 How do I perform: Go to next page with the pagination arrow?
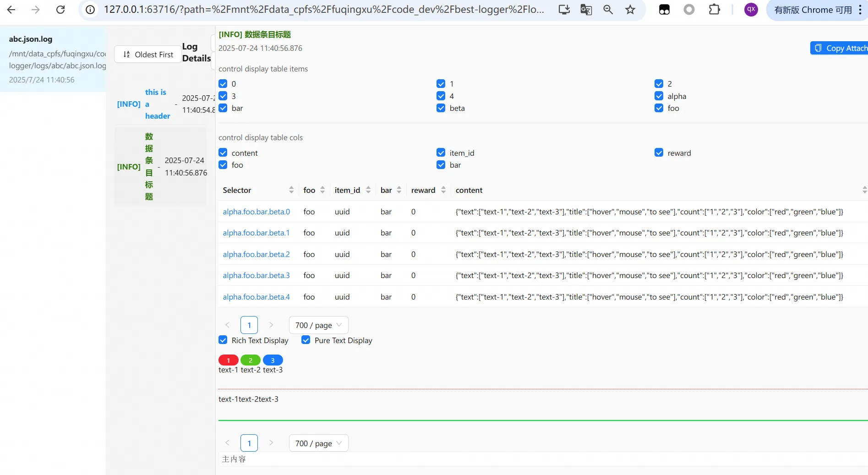tap(271, 325)
